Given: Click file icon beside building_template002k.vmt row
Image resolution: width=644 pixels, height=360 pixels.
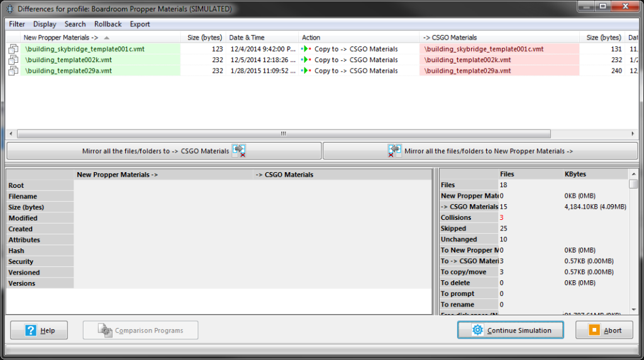Looking at the screenshot, I should pyautogui.click(x=13, y=60).
